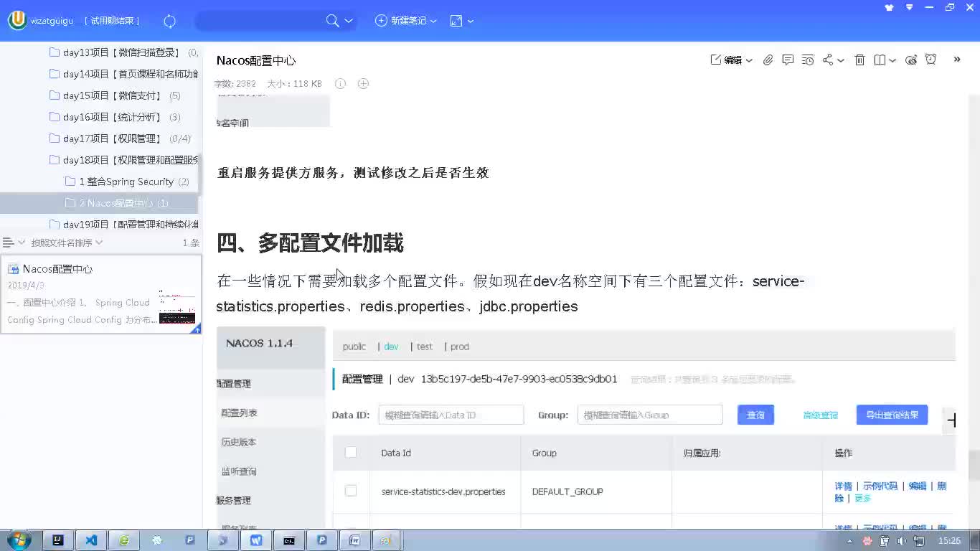This screenshot has width=980, height=551.
Task: Open the WPS Writer taskbar icon
Action: point(256,540)
